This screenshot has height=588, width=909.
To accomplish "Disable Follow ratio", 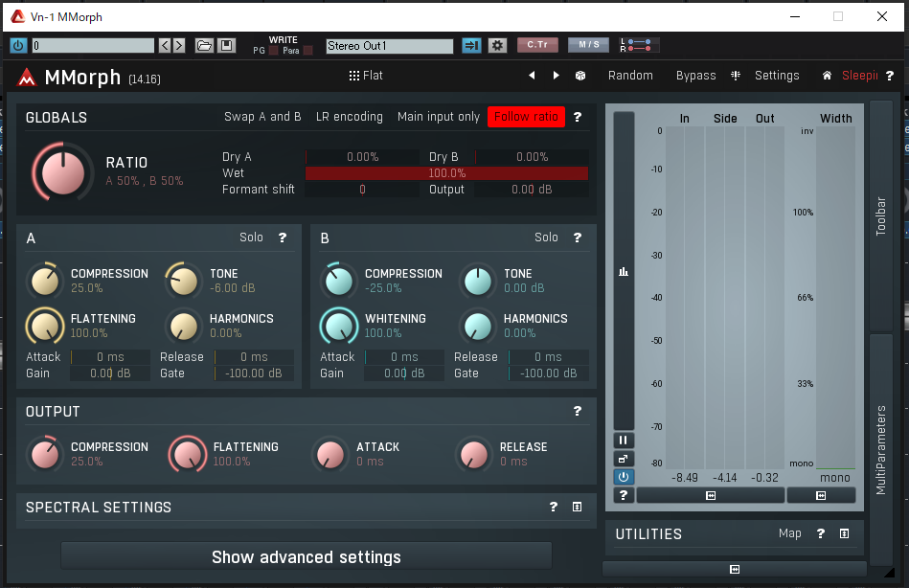I will [x=526, y=117].
